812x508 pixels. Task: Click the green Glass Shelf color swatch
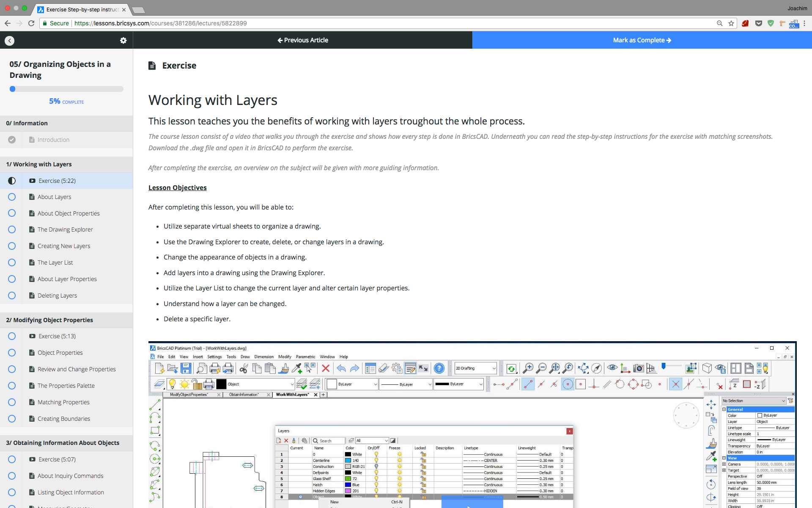[348, 479]
